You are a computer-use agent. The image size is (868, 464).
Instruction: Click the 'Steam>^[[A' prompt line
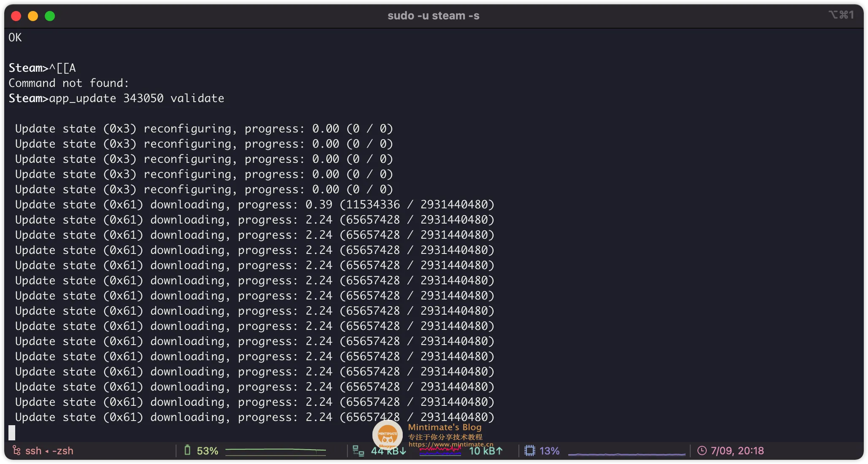(42, 68)
